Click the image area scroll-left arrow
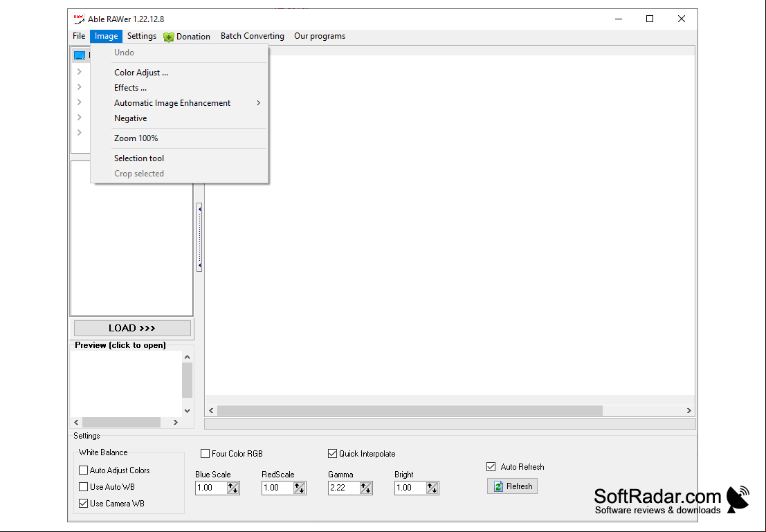The width and height of the screenshot is (766, 532). point(211,411)
